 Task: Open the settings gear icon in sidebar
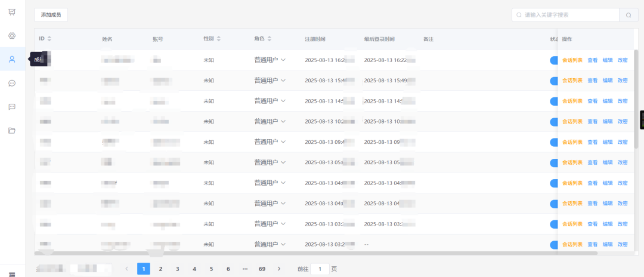12,36
